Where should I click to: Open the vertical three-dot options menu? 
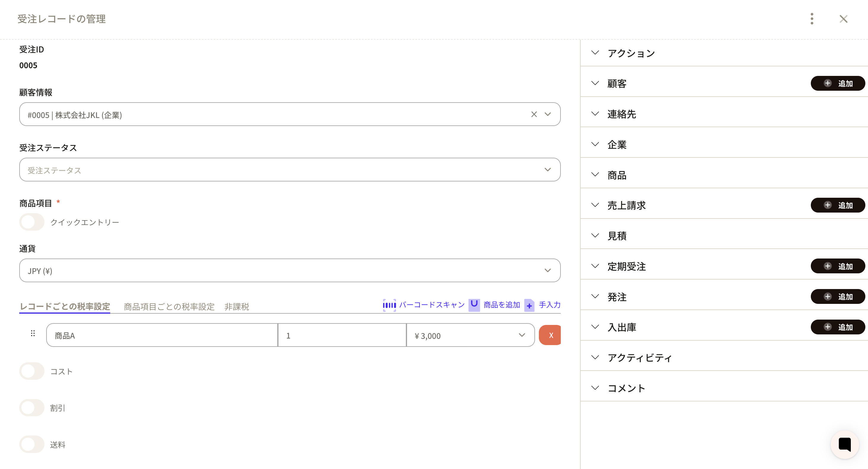[812, 19]
